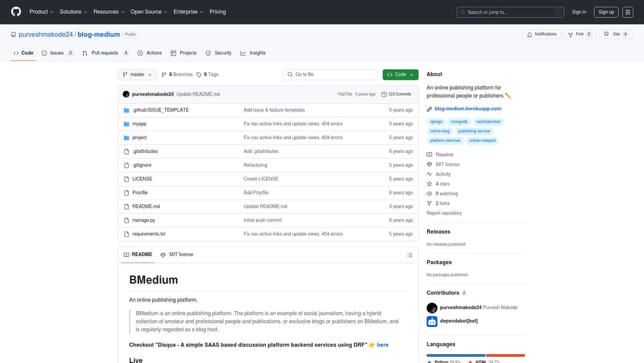
Task: Open commit message 'Initial push commit'
Action: pyautogui.click(x=262, y=221)
